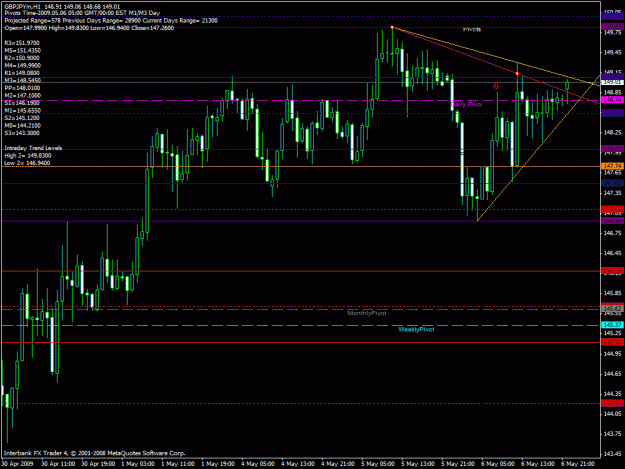Click the Pivots Time header line
Screen dimensions: 625x469
(82, 13)
